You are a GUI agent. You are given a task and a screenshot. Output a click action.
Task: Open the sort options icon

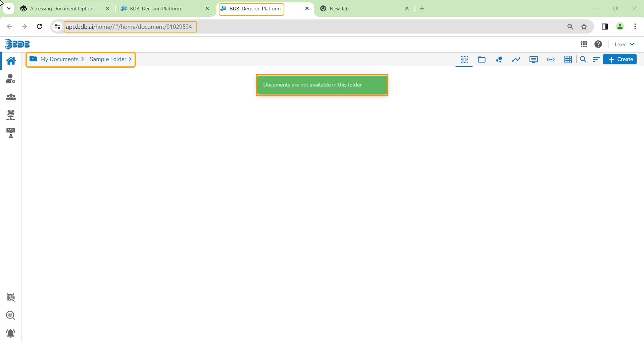(596, 60)
